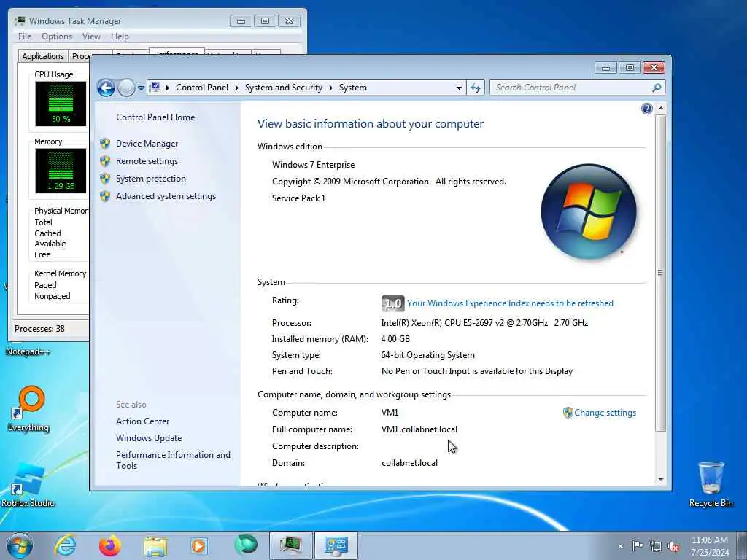Click the Change settings link
This screenshot has height=560, width=747.
point(605,413)
